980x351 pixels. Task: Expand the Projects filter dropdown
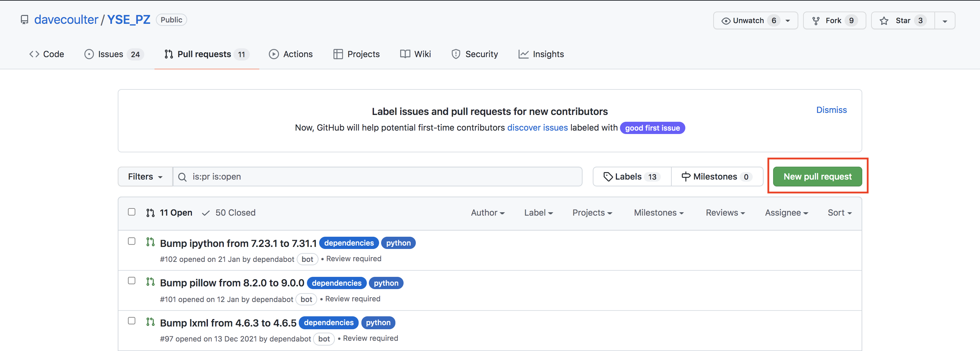click(592, 213)
